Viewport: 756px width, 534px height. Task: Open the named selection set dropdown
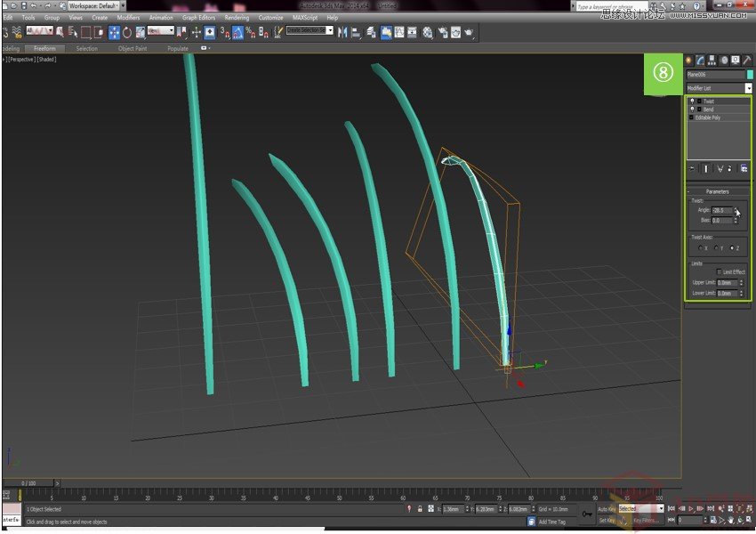pos(332,32)
